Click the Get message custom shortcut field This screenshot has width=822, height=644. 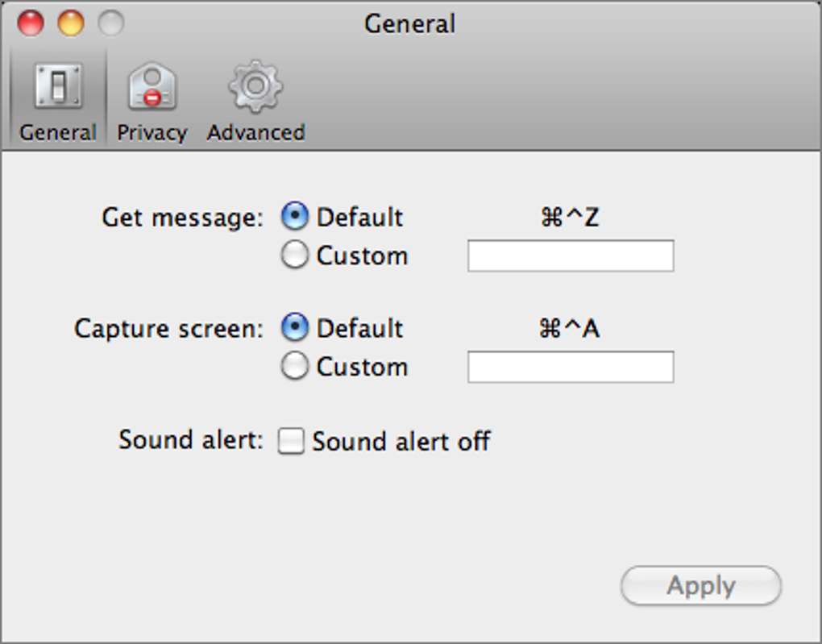[x=570, y=256]
